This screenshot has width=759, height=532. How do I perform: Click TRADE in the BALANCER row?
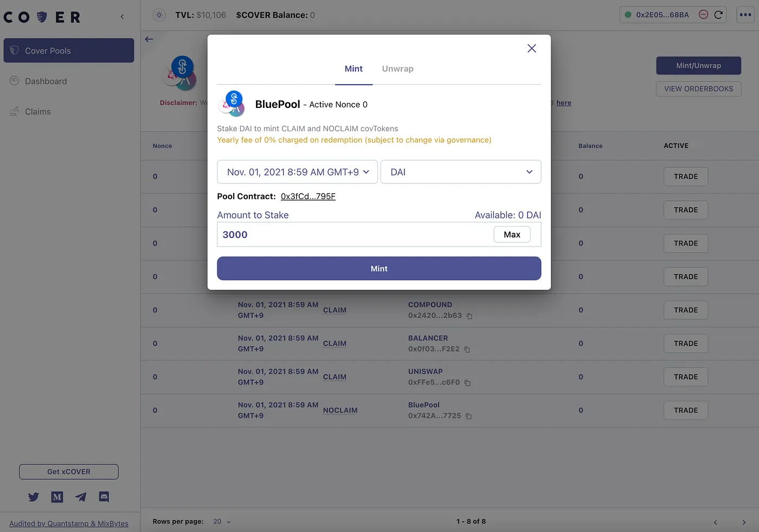click(686, 344)
